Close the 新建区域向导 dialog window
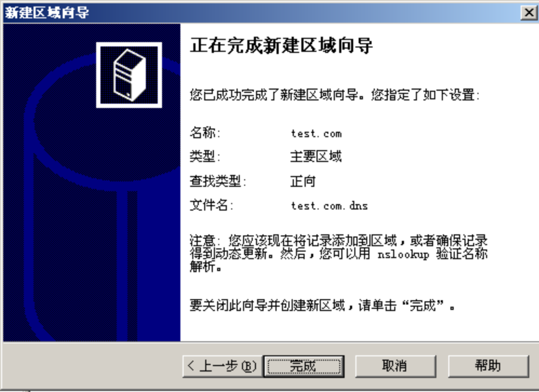The image size is (539, 392). coord(529,13)
